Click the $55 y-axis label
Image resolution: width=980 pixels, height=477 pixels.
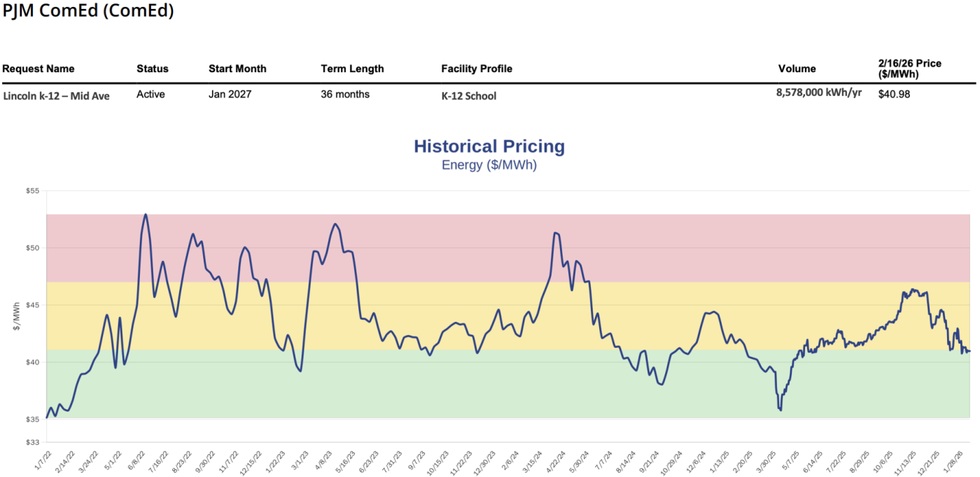coord(32,191)
